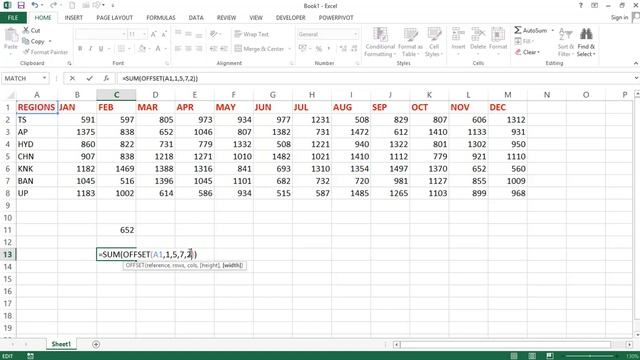Click Merge & Center
Image resolution: width=640 pixels, height=360 pixels.
(x=260, y=49)
